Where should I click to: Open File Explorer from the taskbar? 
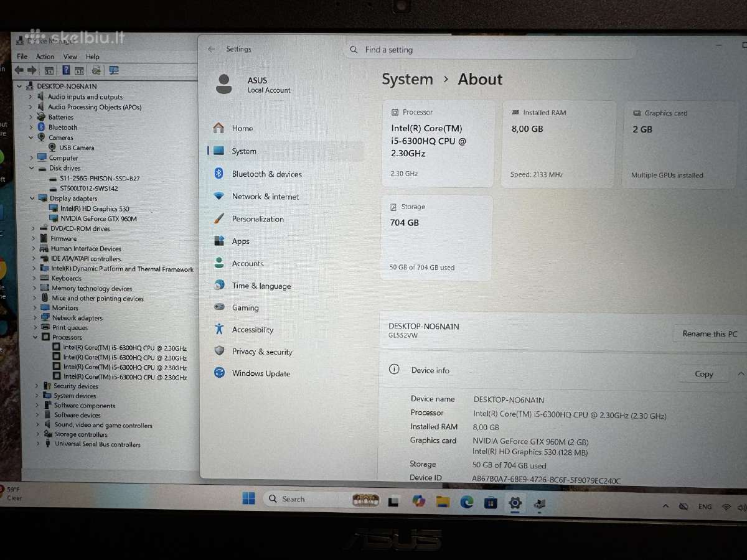click(443, 502)
